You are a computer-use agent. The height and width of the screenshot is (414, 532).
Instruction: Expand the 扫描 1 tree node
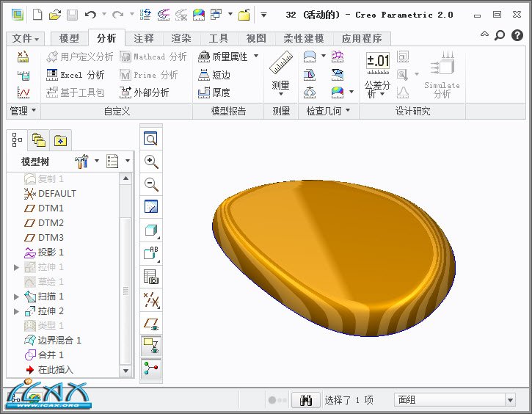(x=17, y=297)
